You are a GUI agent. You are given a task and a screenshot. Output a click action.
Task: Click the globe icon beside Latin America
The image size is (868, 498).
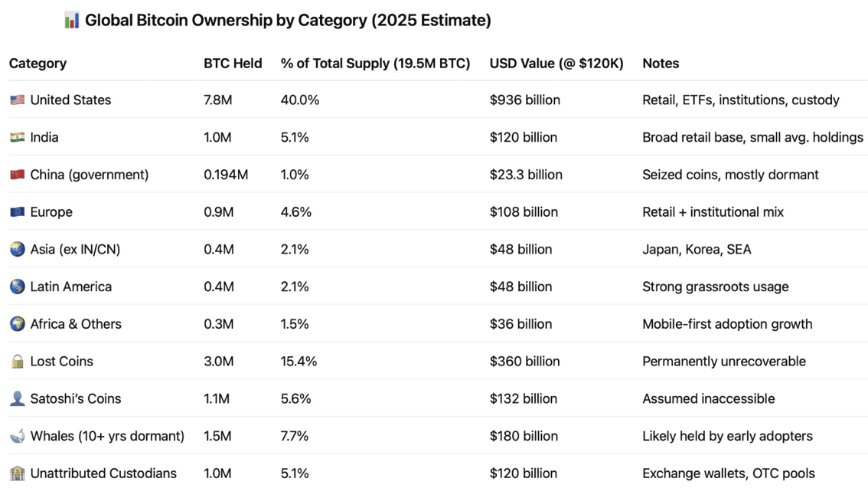pos(17,287)
